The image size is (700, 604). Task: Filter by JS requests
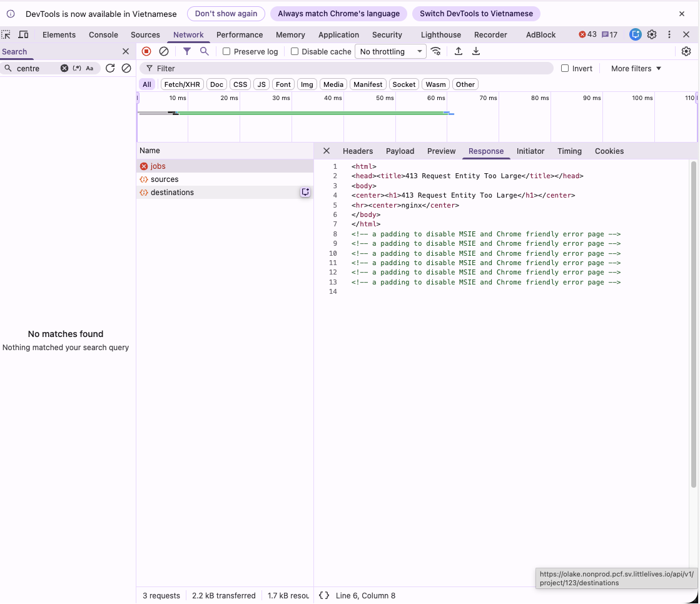coord(261,84)
